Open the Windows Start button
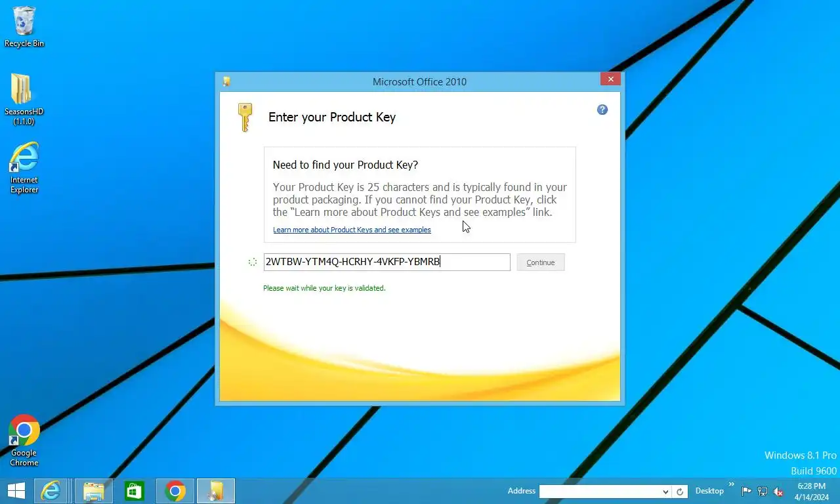This screenshot has width=840, height=504. point(16,491)
